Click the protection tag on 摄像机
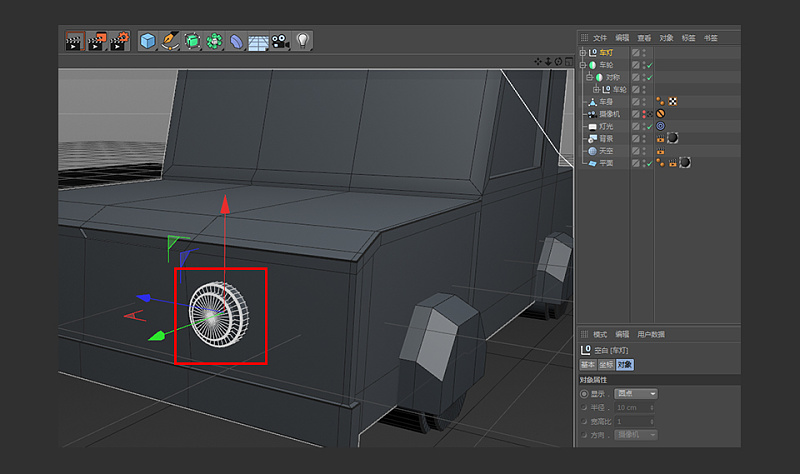The height and width of the screenshot is (474, 800). [x=661, y=114]
